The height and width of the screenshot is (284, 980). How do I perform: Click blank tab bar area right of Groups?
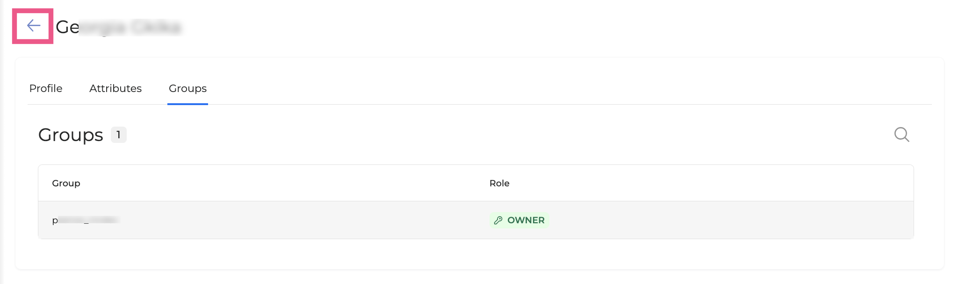click(x=561, y=88)
